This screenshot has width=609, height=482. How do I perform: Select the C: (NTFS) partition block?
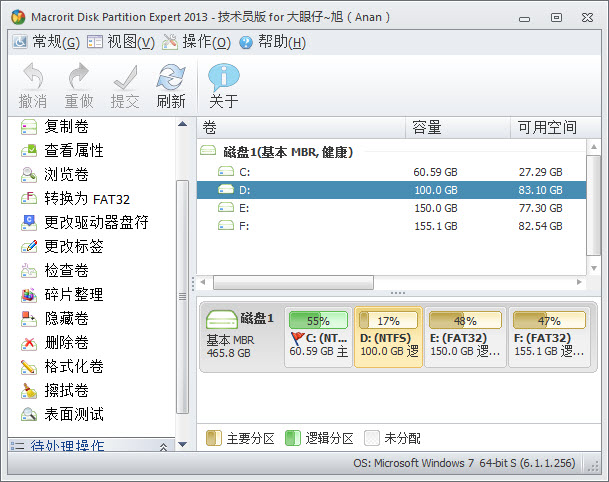click(317, 337)
